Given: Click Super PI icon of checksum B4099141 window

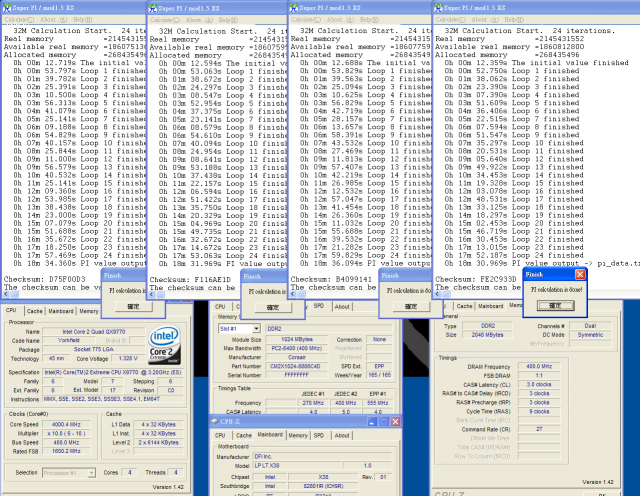Looking at the screenshot, I should 294,7.
